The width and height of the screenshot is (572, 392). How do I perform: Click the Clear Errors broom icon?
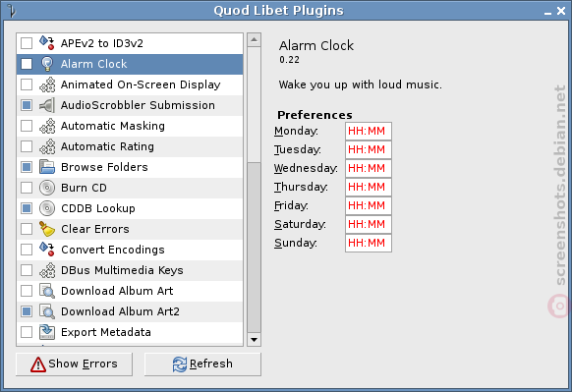tap(47, 229)
